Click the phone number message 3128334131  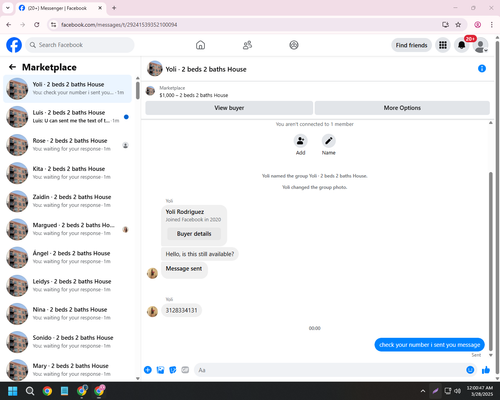[x=181, y=310]
